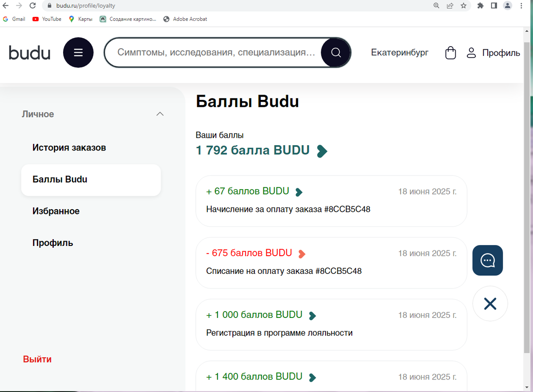Open the chat bubble support icon
This screenshot has height=392, width=533.
[x=487, y=260]
